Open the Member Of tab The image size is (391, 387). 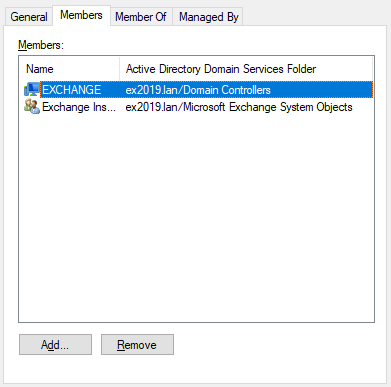pyautogui.click(x=141, y=17)
